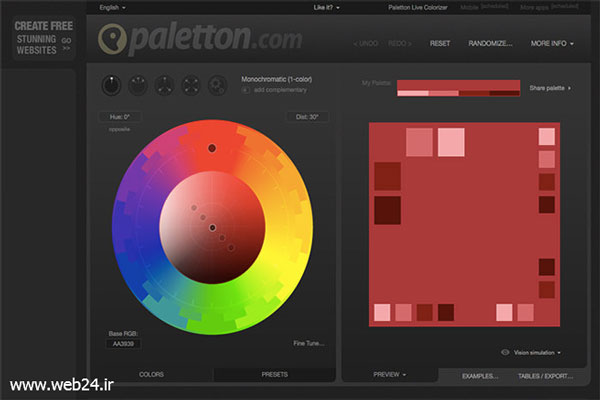Toggle the add complementary checkbox
This screenshot has width=600, height=400.
pyautogui.click(x=246, y=90)
